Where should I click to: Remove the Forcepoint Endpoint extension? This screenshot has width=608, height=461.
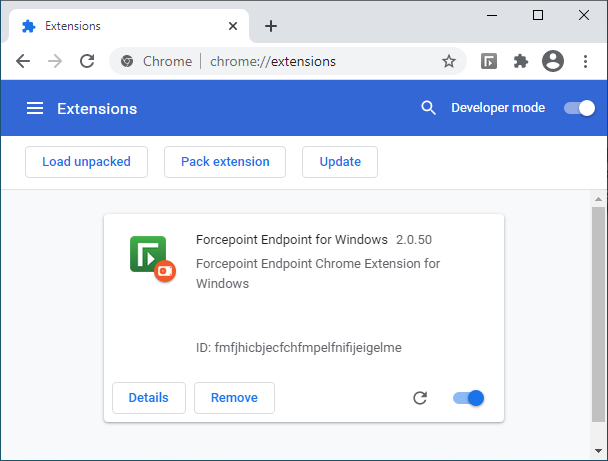point(234,397)
